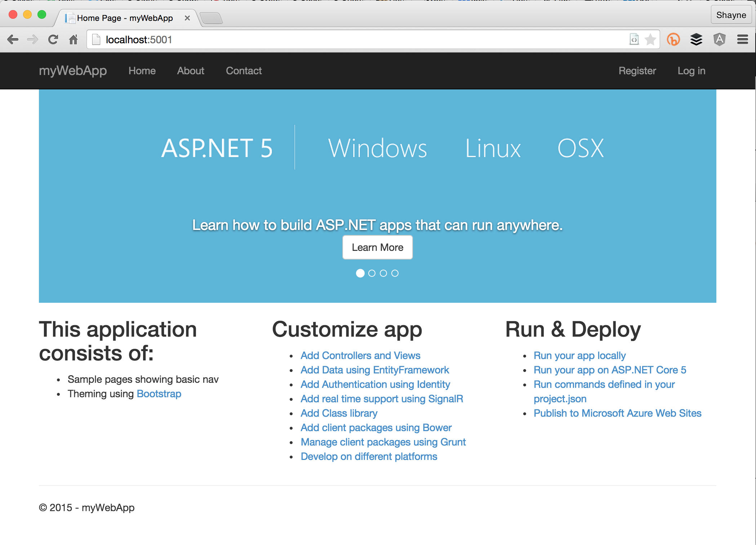
Task: Click the Customize app heading
Action: tap(347, 329)
